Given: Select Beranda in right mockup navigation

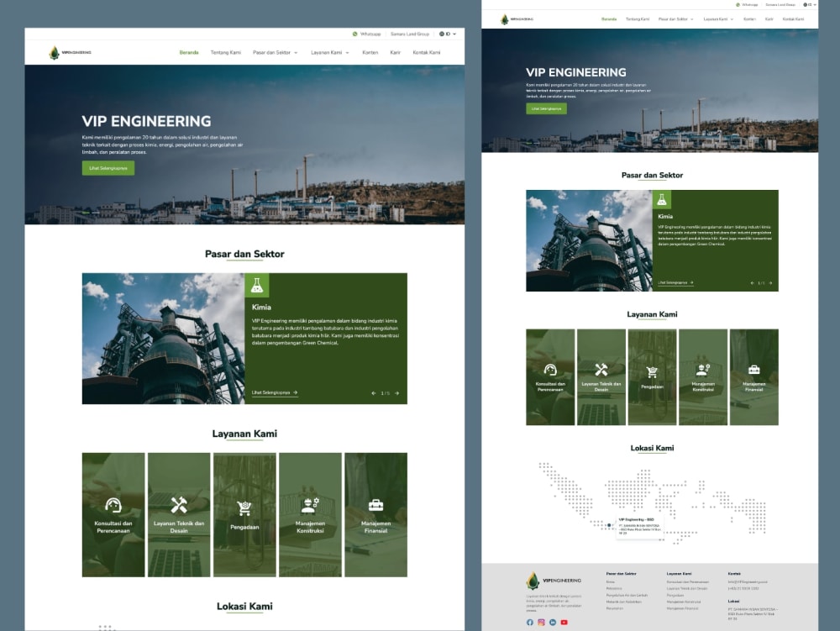Looking at the screenshot, I should click(x=609, y=19).
